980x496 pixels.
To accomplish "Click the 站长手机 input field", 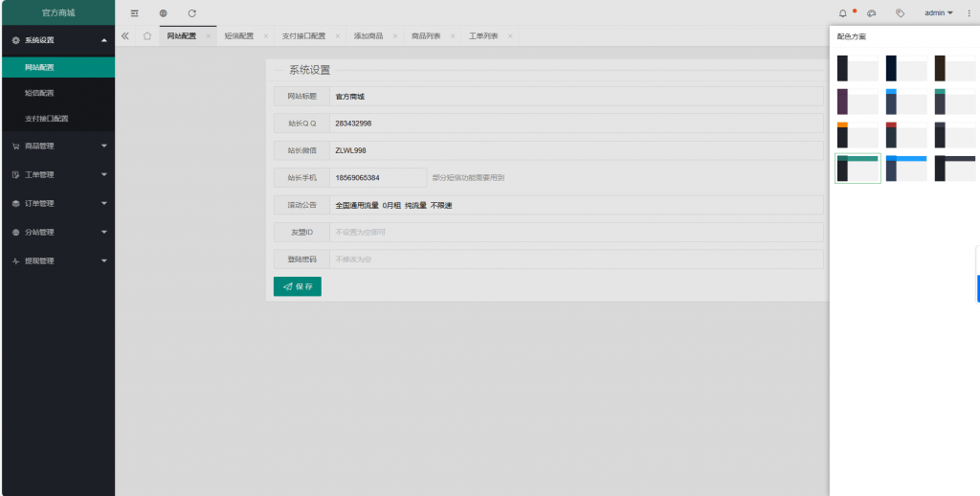I will 377,178.
